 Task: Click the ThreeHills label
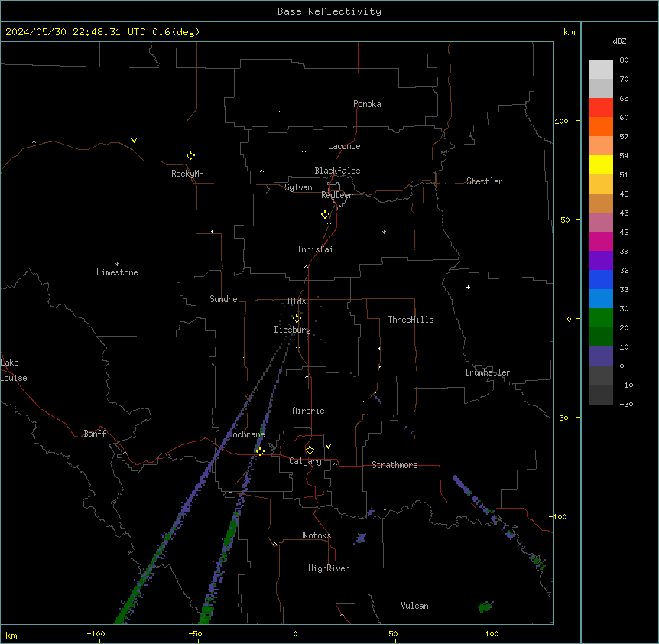coord(411,320)
